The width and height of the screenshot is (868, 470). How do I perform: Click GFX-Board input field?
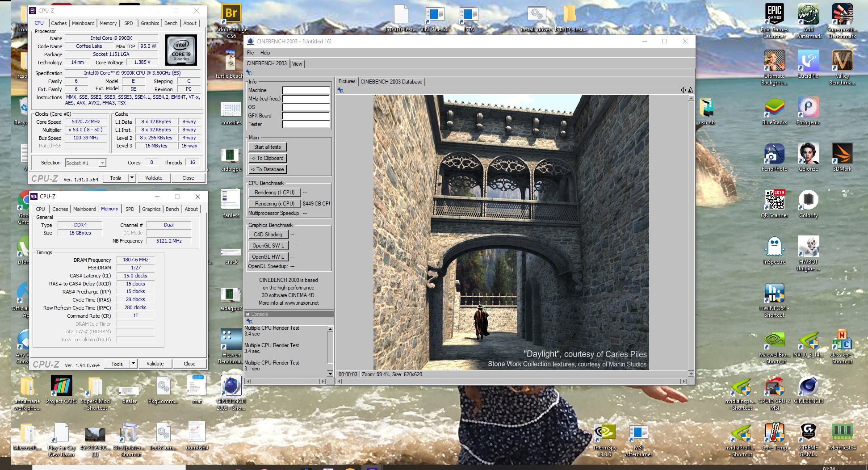tap(306, 116)
